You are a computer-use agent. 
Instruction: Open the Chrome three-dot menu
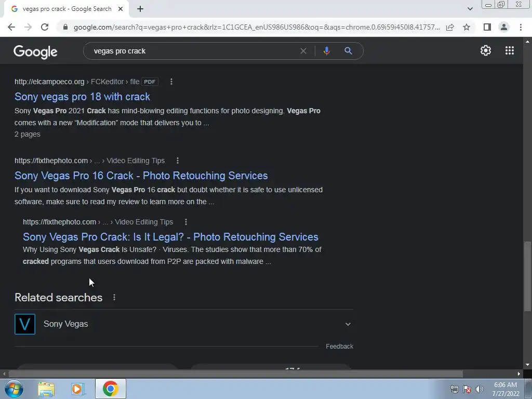click(x=521, y=27)
